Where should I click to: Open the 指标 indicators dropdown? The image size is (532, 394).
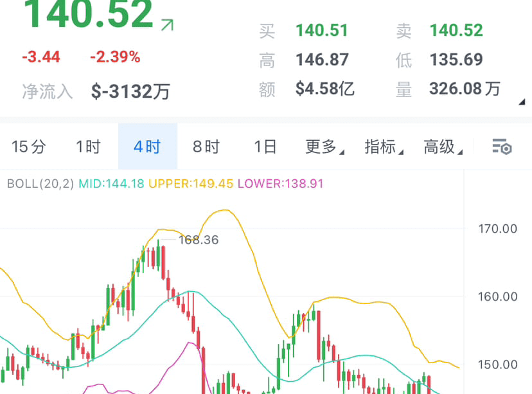[x=383, y=147]
